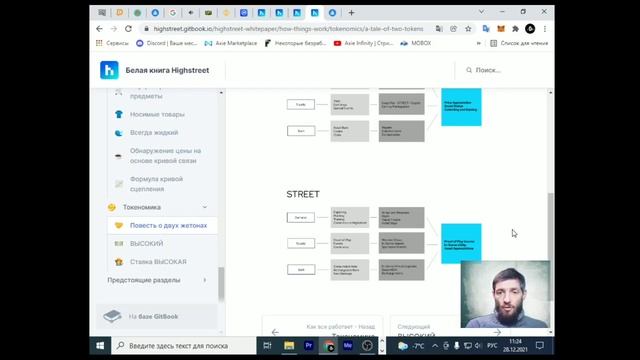Open the Discord bookmark
Viewport: 640px width, 360px height.
(x=167, y=43)
